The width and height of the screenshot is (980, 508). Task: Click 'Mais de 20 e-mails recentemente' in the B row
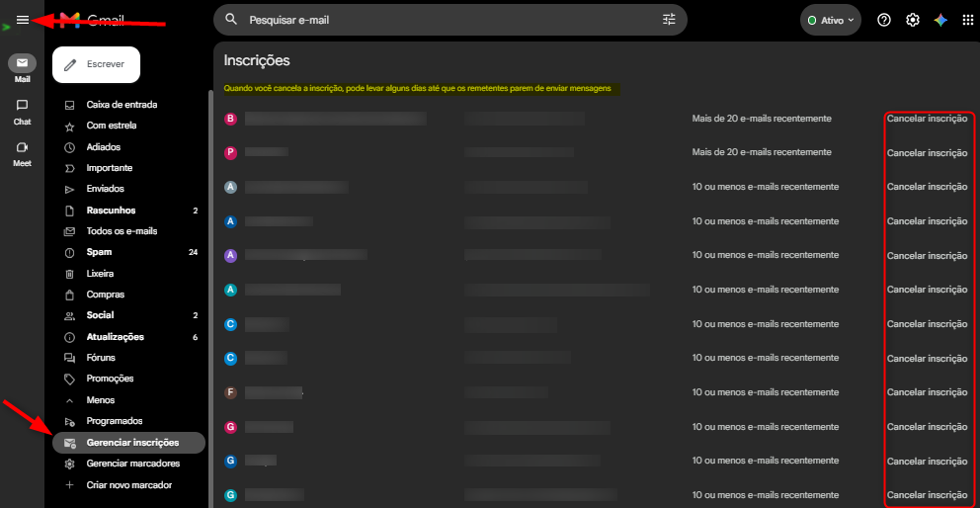(x=762, y=119)
